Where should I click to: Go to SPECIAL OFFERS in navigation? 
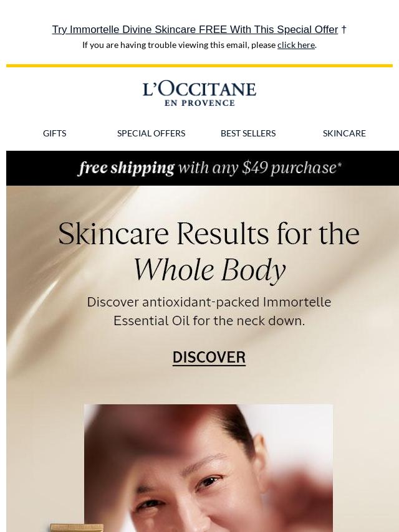click(151, 133)
